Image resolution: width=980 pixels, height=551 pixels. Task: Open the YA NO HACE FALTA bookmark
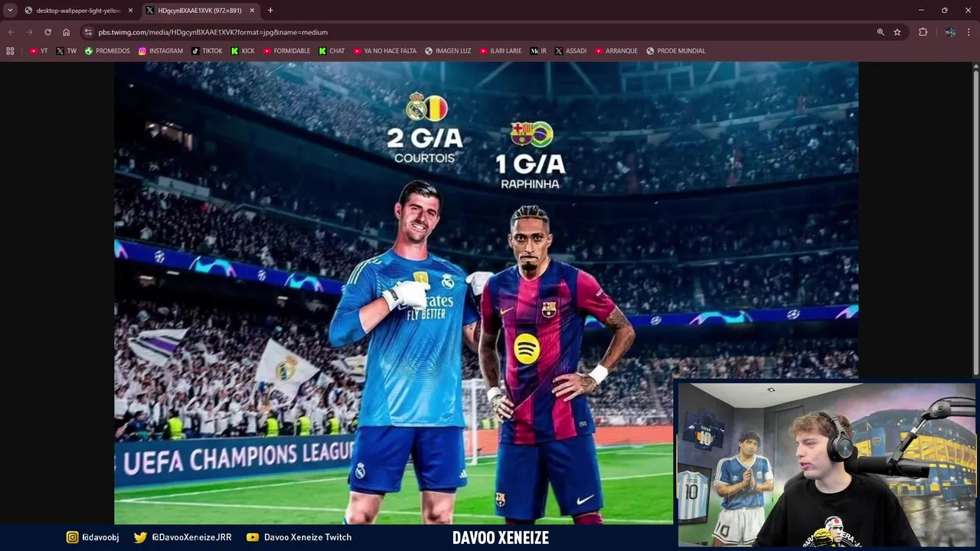click(385, 51)
